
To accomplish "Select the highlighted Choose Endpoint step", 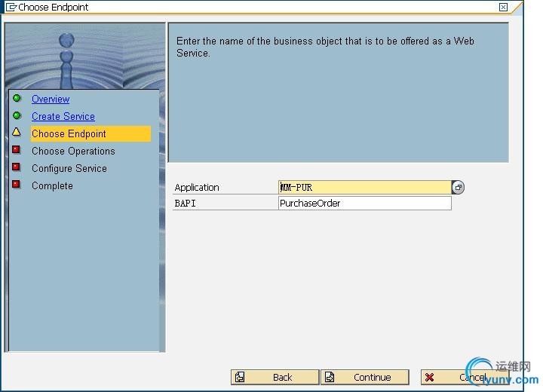I will [x=90, y=133].
